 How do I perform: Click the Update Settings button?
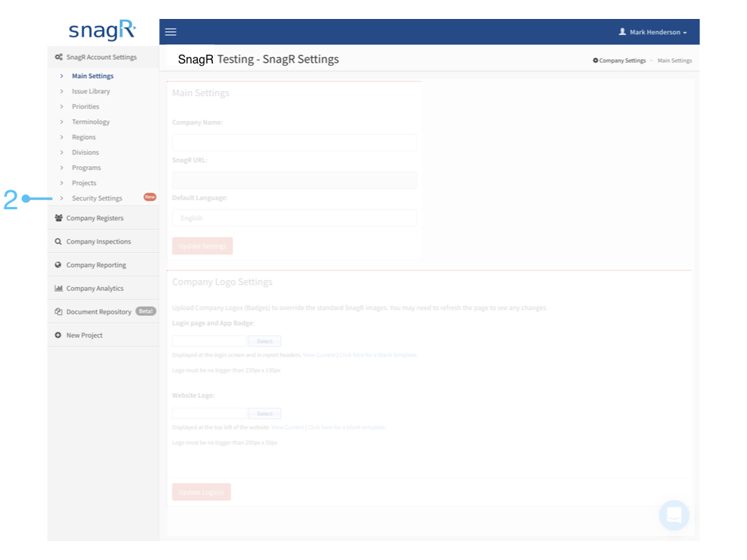[203, 246]
